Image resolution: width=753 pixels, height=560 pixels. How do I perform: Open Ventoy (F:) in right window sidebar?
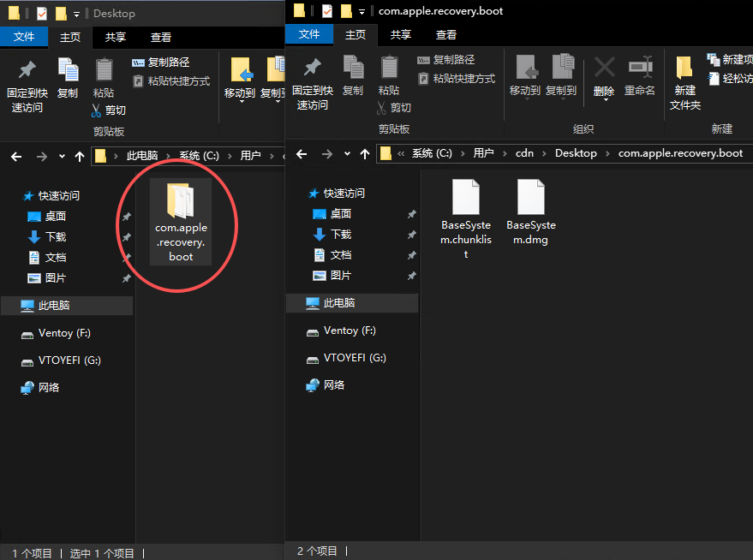342,331
